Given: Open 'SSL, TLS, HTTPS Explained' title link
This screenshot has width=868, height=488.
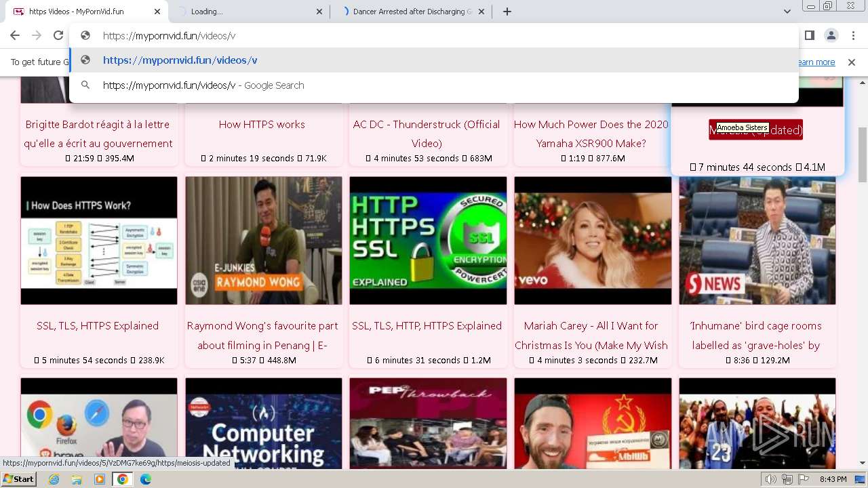Looking at the screenshot, I should point(98,326).
